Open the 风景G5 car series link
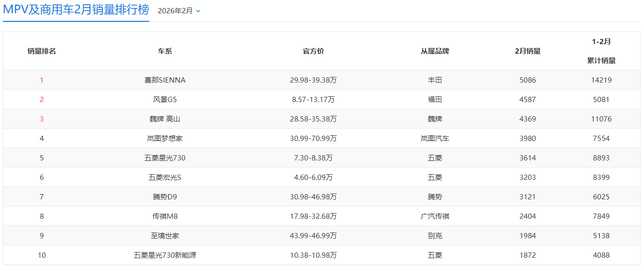This screenshot has width=644, height=271. [165, 100]
